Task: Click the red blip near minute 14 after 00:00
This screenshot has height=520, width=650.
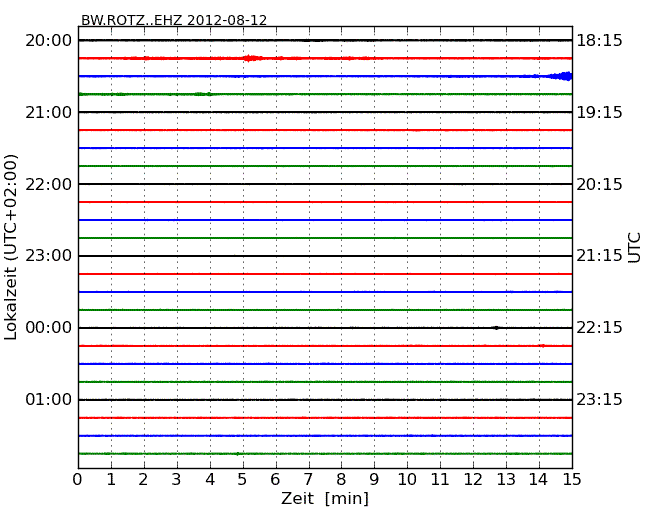Action: (542, 345)
